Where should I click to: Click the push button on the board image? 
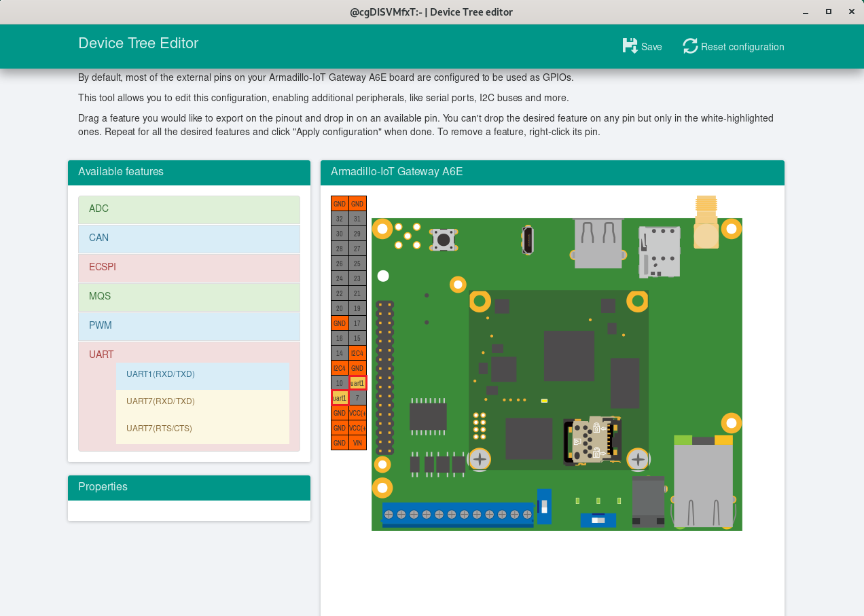pos(444,240)
